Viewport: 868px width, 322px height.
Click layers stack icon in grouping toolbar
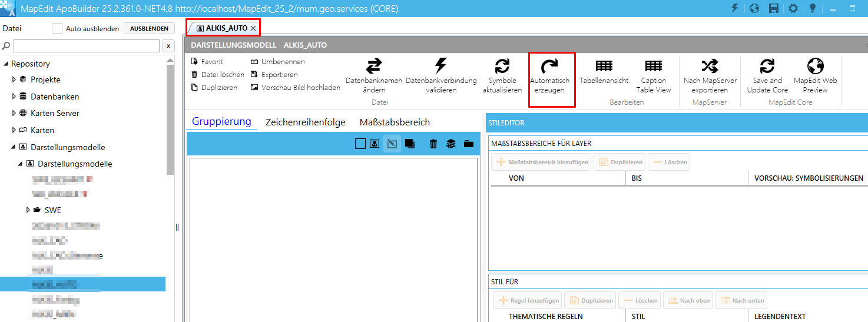450,143
